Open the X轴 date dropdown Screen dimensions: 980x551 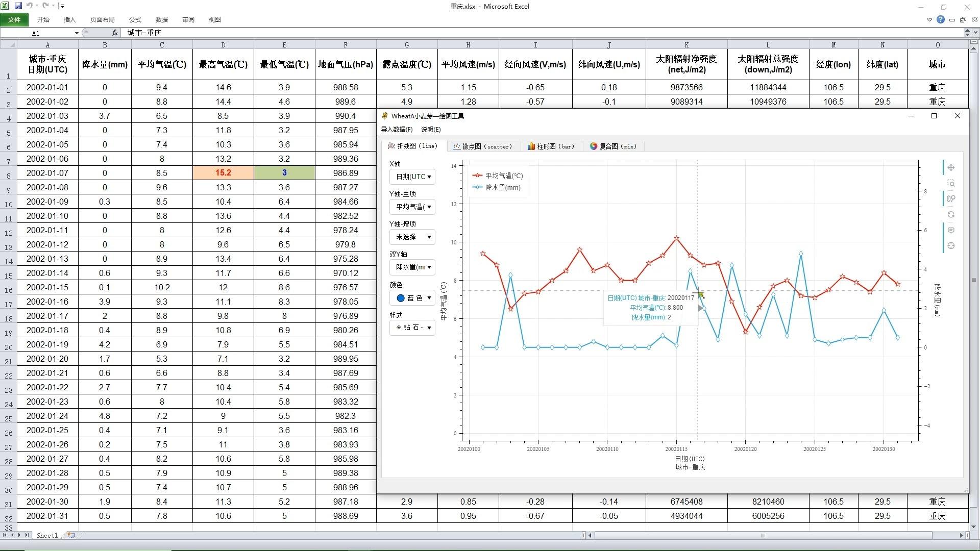pos(412,177)
